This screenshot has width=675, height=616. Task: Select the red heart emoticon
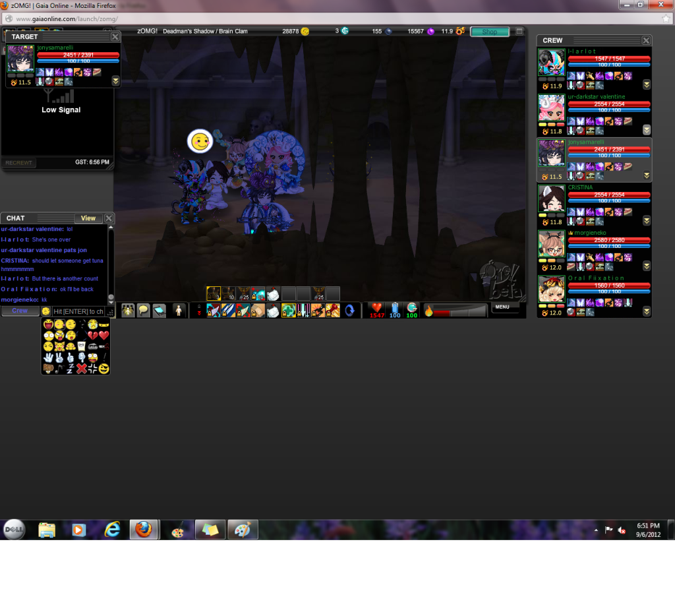click(103, 336)
